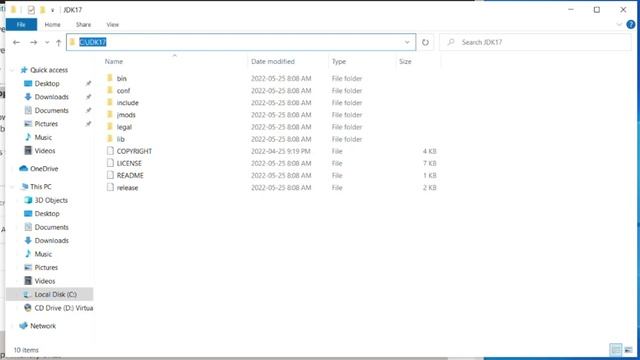Select the LICENSE file icon
Image resolution: width=640 pixels, height=360 pixels.
coord(110,163)
